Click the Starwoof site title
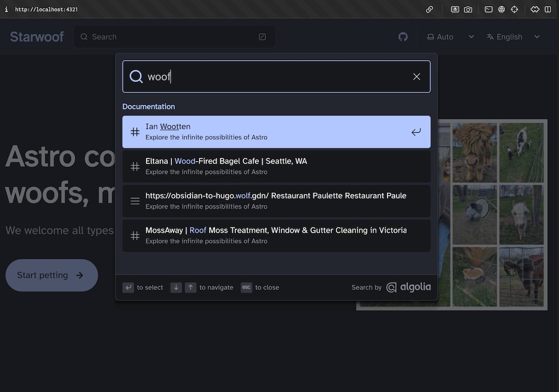 (x=37, y=37)
